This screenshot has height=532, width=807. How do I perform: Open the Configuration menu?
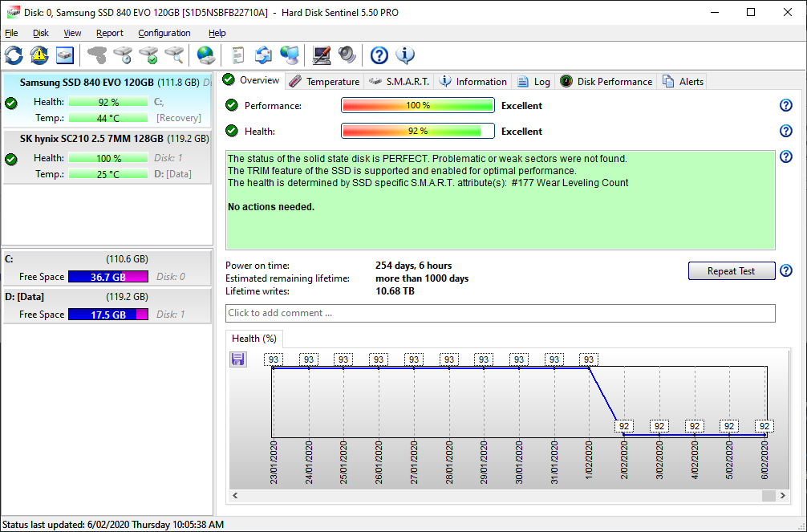coord(164,33)
